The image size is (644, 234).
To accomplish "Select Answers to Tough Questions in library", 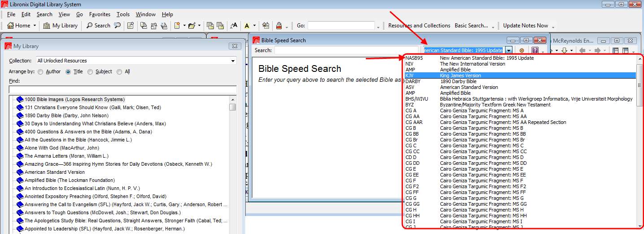I will (103, 212).
